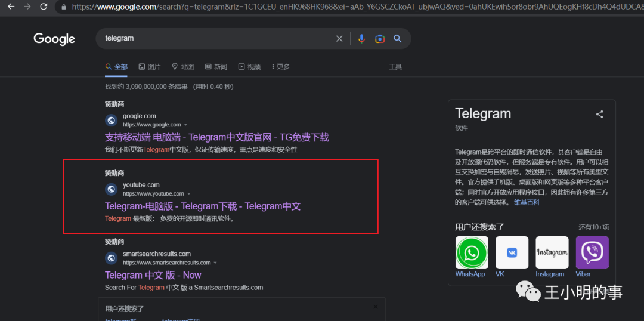Image resolution: width=644 pixels, height=321 pixels.
Task: Switch to the 新闻 news tab
Action: tap(216, 67)
